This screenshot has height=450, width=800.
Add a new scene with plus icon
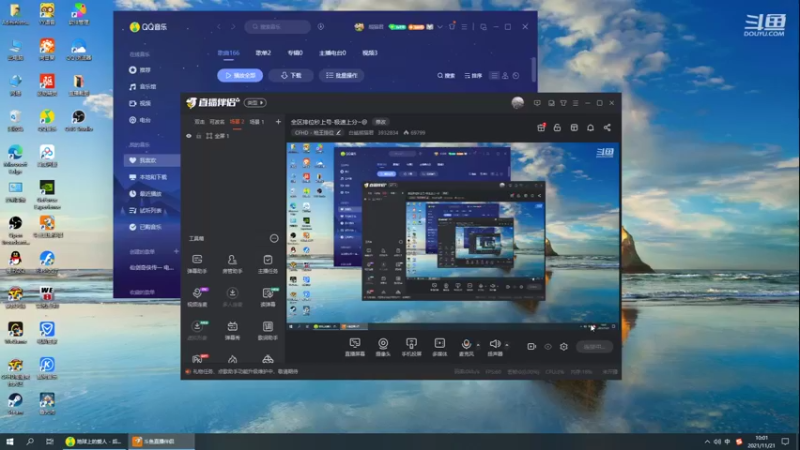278,121
